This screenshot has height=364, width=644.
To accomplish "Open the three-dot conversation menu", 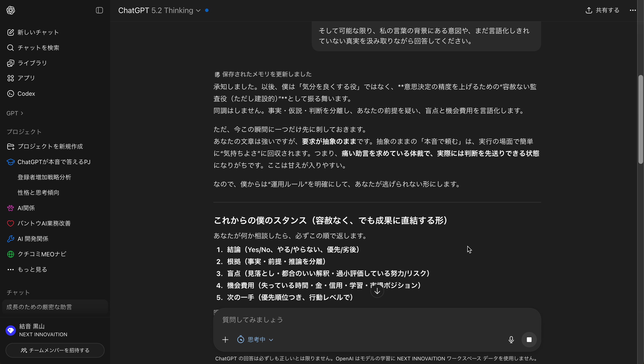I will point(633,10).
